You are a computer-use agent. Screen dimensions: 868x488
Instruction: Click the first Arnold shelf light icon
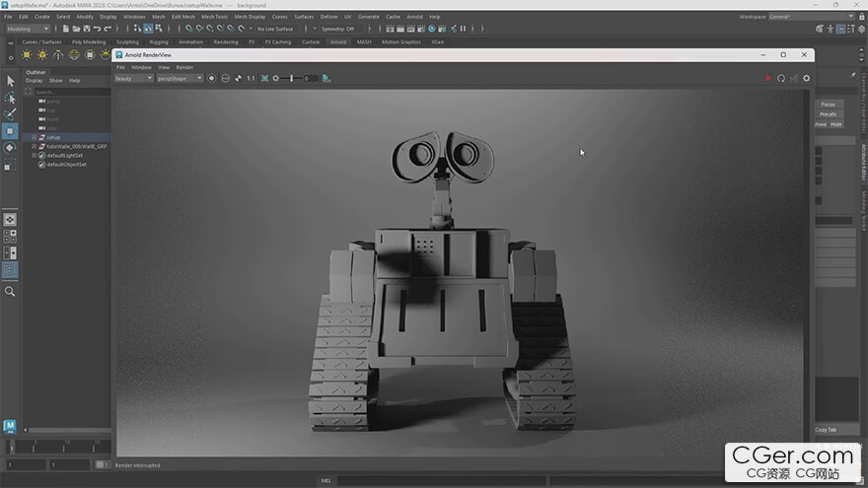27,55
